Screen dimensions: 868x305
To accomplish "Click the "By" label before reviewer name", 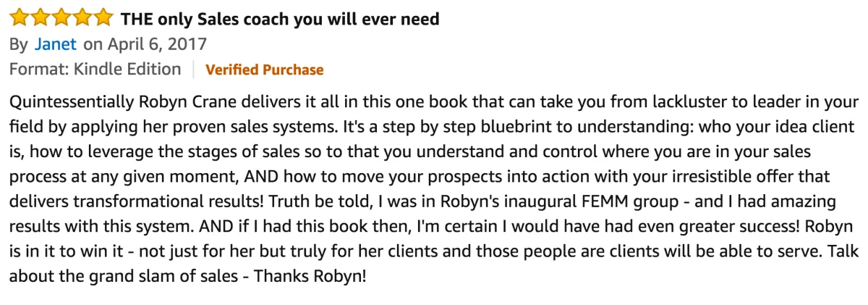I will pyautogui.click(x=18, y=44).
